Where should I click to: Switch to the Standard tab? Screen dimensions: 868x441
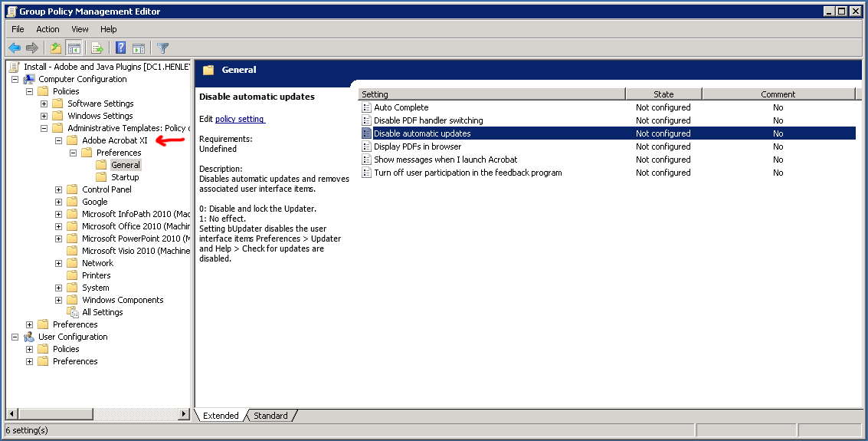coord(270,416)
